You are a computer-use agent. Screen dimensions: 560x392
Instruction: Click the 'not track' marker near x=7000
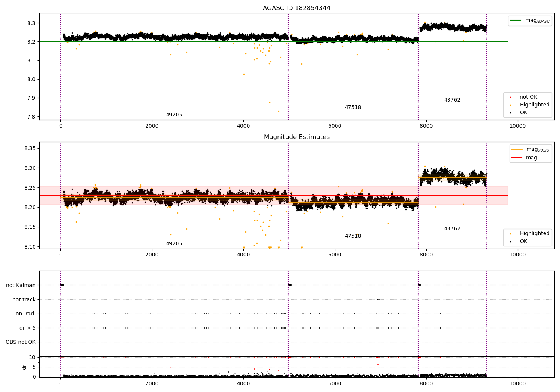click(x=379, y=299)
